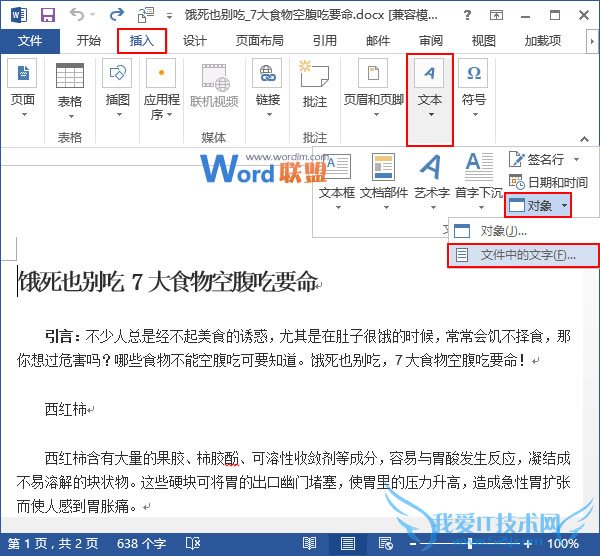This screenshot has height=556, width=600.
Task: Open the 页眉和页脚 group
Action: pyautogui.click(x=373, y=88)
